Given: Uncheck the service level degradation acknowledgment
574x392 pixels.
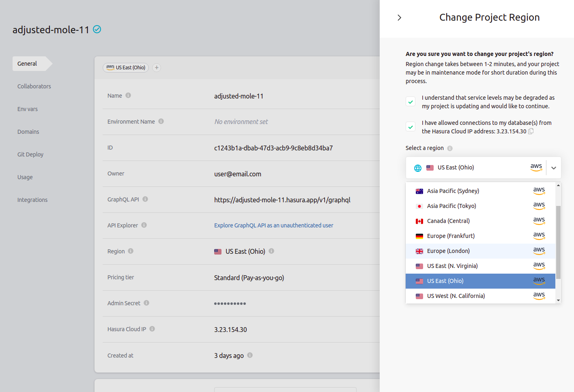Looking at the screenshot, I should click(x=410, y=101).
